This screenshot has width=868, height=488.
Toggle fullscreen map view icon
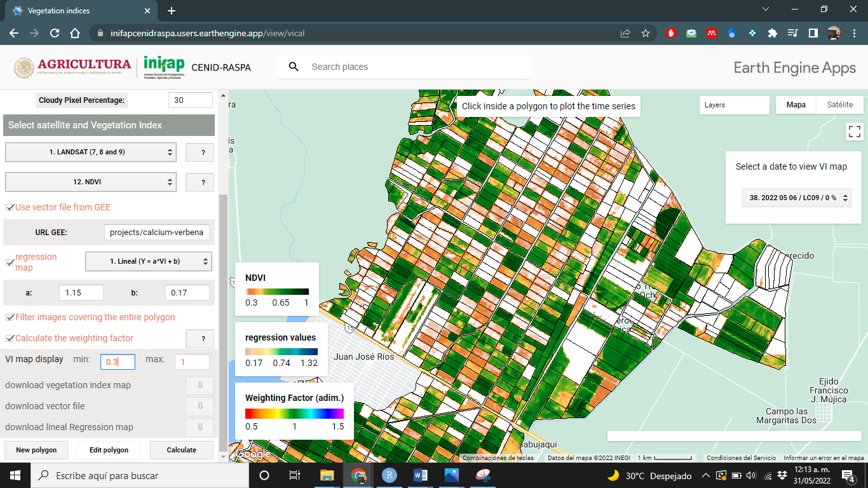click(x=855, y=132)
